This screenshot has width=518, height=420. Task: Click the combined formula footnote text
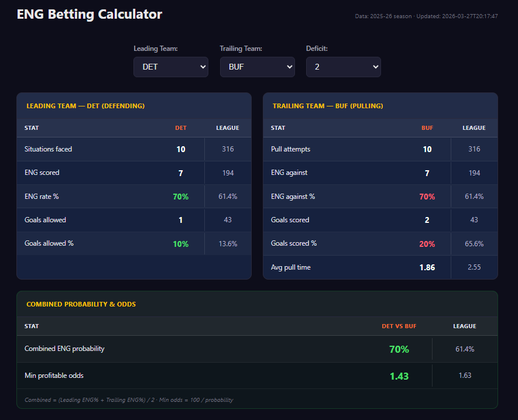point(129,400)
